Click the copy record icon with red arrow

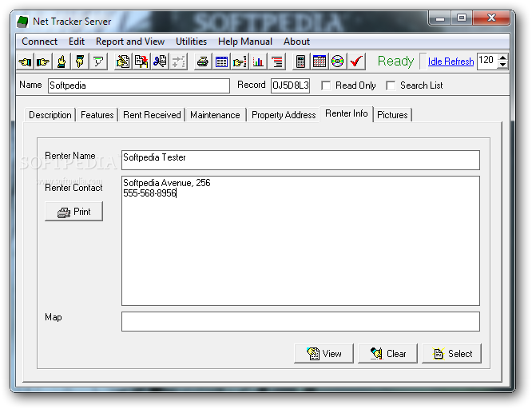tap(141, 62)
